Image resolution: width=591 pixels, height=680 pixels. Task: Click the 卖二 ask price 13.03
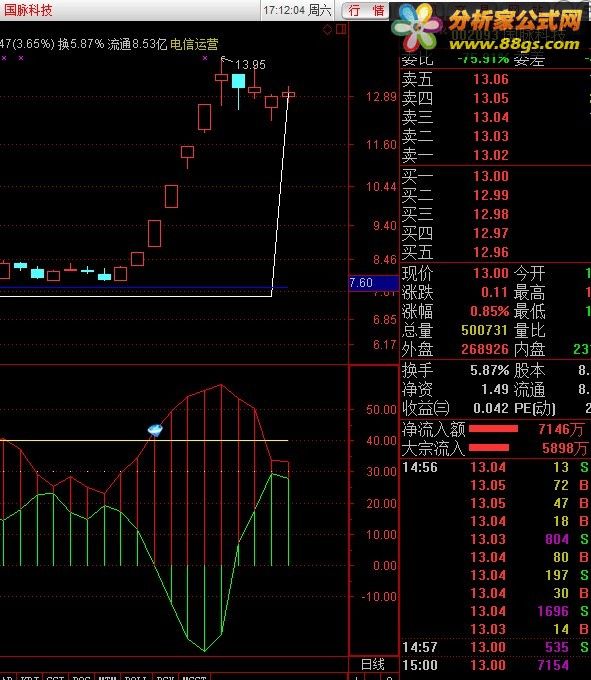tap(490, 137)
